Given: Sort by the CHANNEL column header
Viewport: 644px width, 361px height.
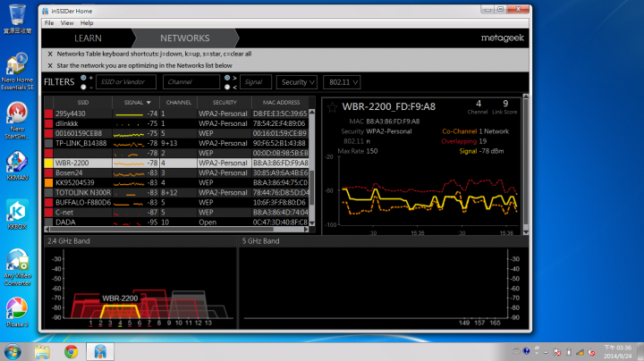Looking at the screenshot, I should [178, 102].
